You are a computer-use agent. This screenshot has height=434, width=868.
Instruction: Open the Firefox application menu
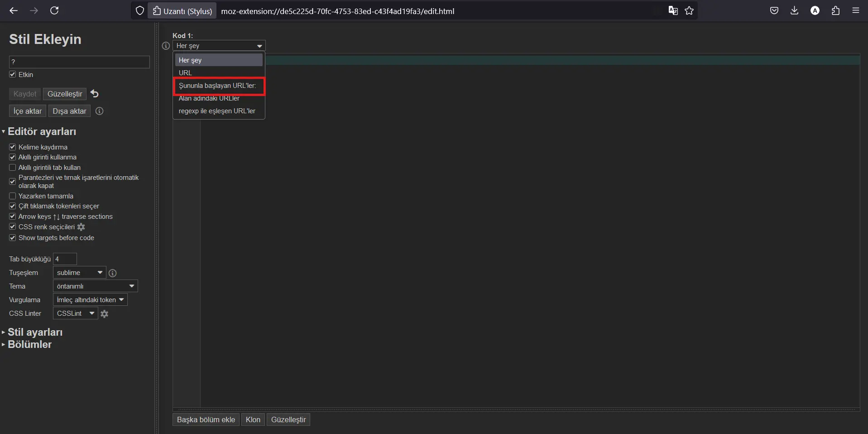point(856,10)
